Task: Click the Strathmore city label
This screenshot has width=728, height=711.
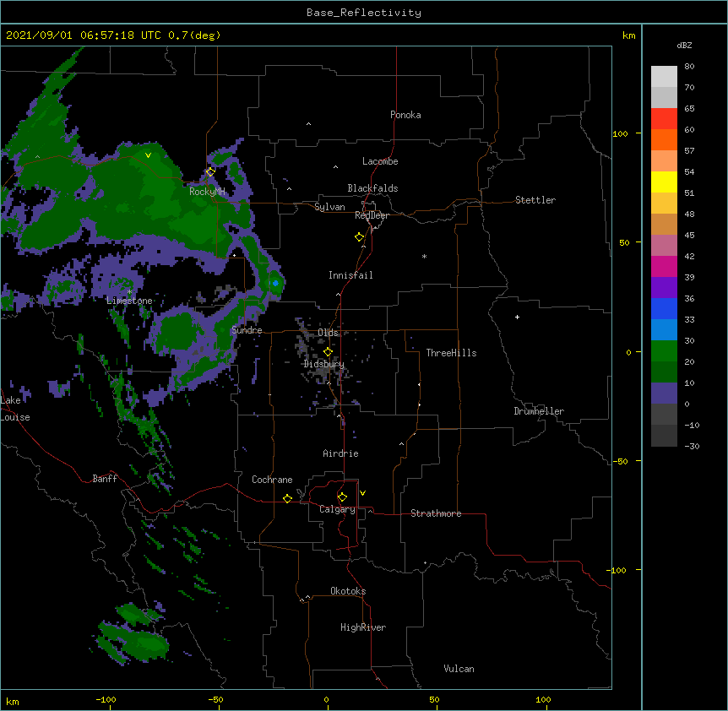Action: (x=436, y=513)
